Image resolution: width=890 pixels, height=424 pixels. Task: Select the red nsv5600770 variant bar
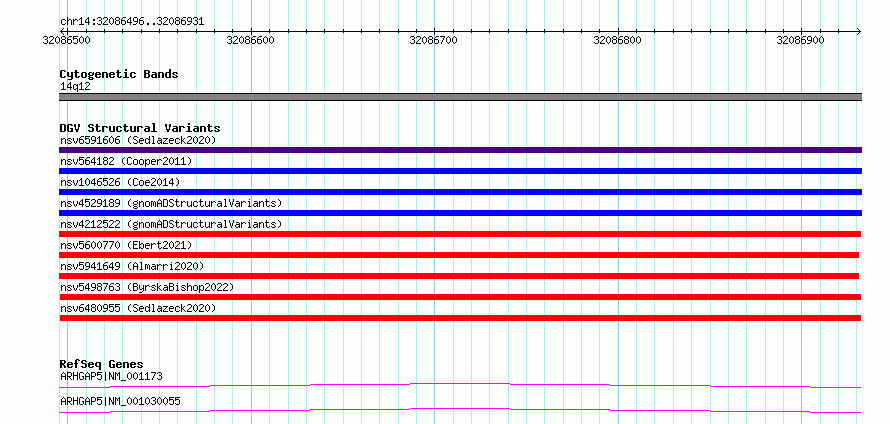point(459,255)
